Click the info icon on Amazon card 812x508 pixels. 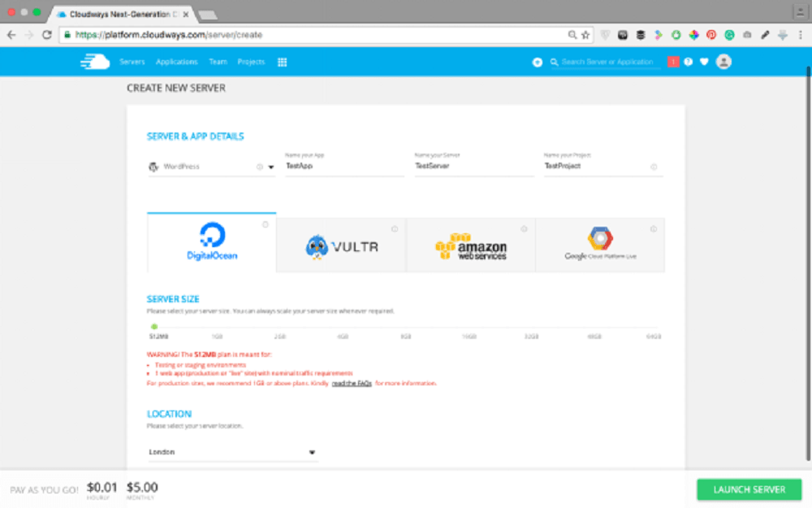tap(524, 228)
